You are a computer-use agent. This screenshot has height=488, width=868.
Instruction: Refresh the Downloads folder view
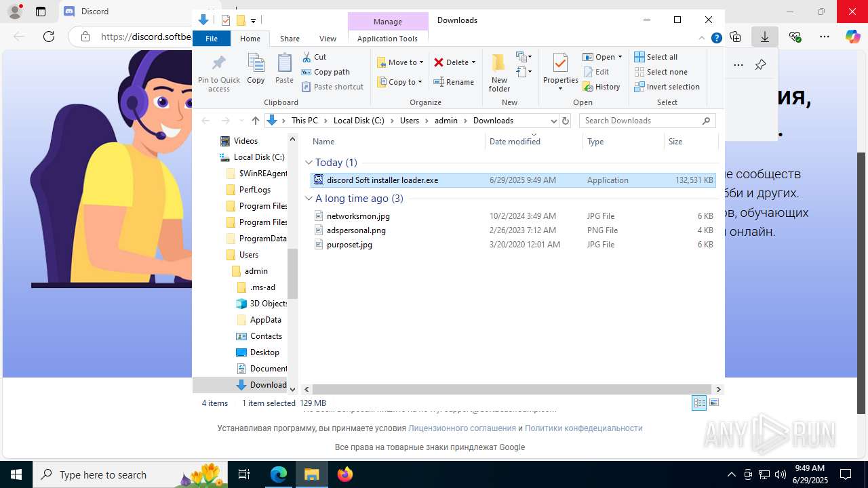566,121
